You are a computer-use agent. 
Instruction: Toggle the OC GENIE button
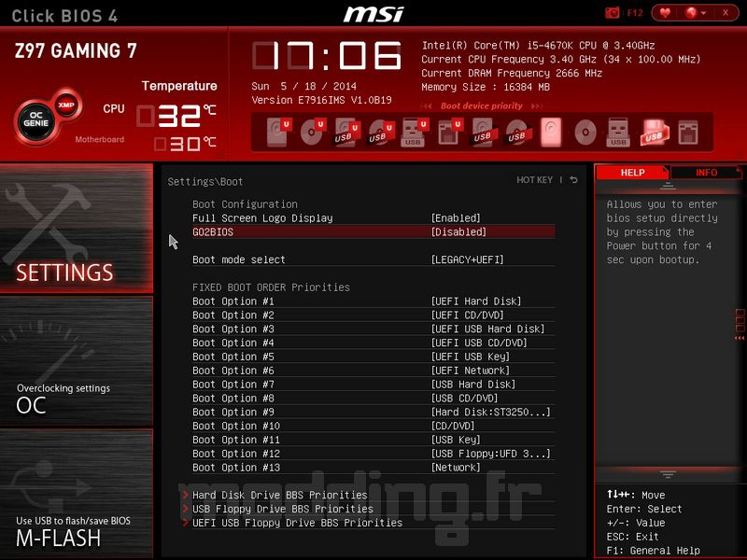pos(36,119)
